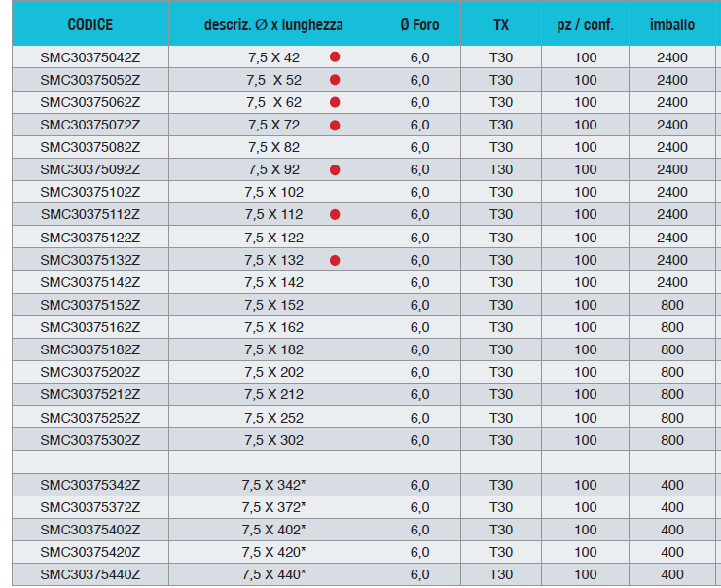Click the 7,5 X 402* description cell
This screenshot has width=721, height=588.
(273, 530)
